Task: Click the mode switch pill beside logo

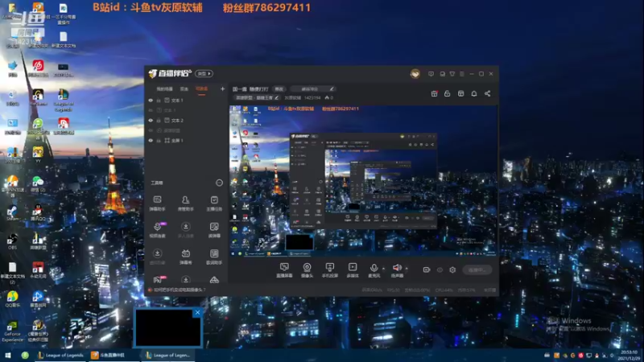Action: coord(204,74)
